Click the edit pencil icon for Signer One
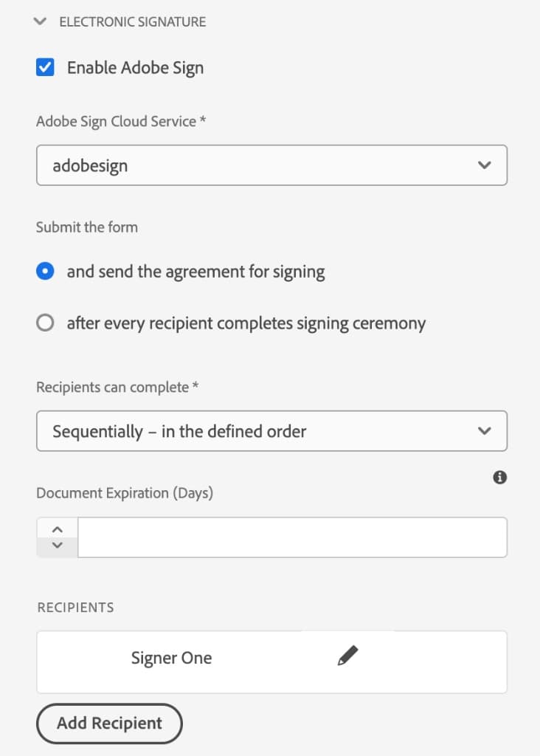 tap(347, 656)
